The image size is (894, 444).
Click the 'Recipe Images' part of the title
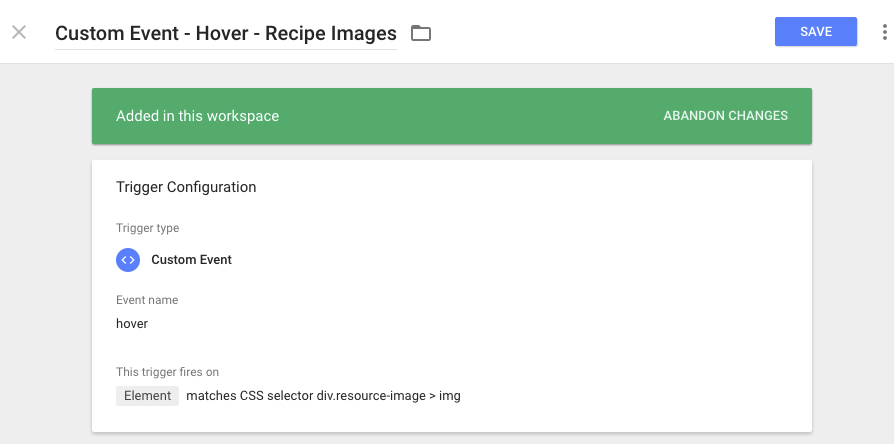coord(331,34)
